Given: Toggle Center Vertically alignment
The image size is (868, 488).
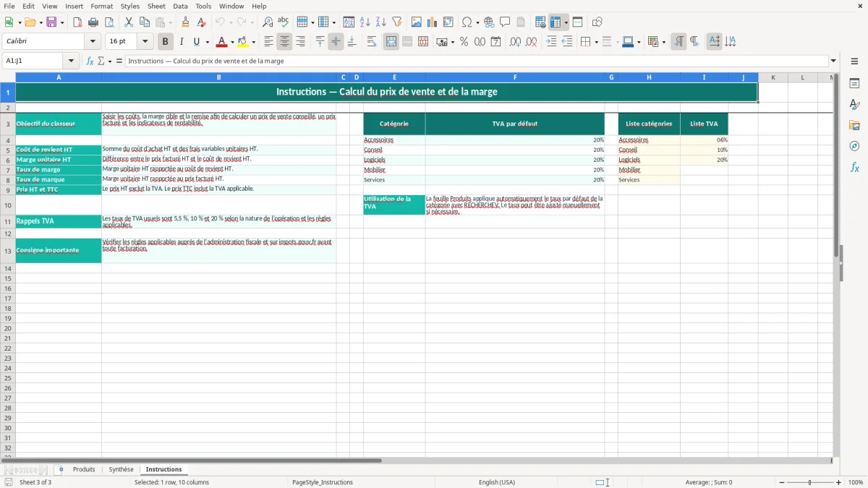Looking at the screenshot, I should coord(336,42).
